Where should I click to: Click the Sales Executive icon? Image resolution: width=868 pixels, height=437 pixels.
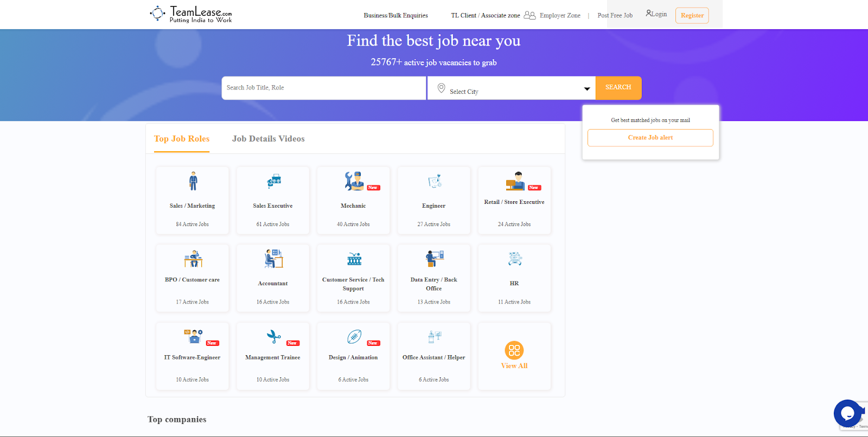pos(274,181)
